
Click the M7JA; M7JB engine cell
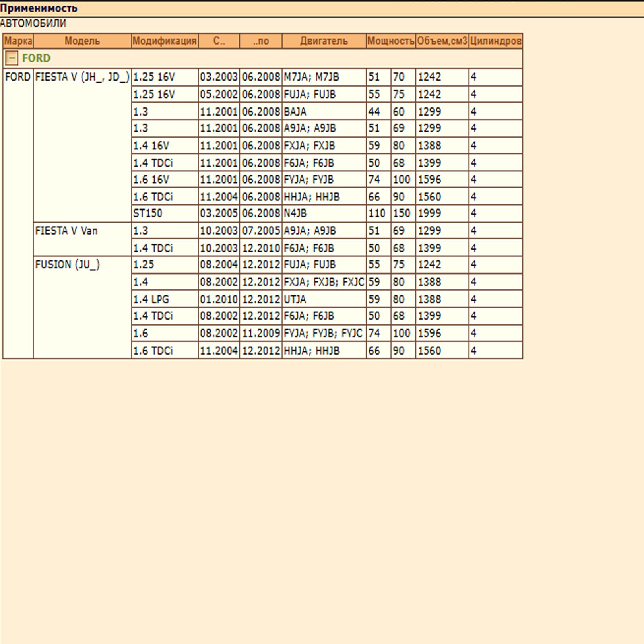pos(311,77)
